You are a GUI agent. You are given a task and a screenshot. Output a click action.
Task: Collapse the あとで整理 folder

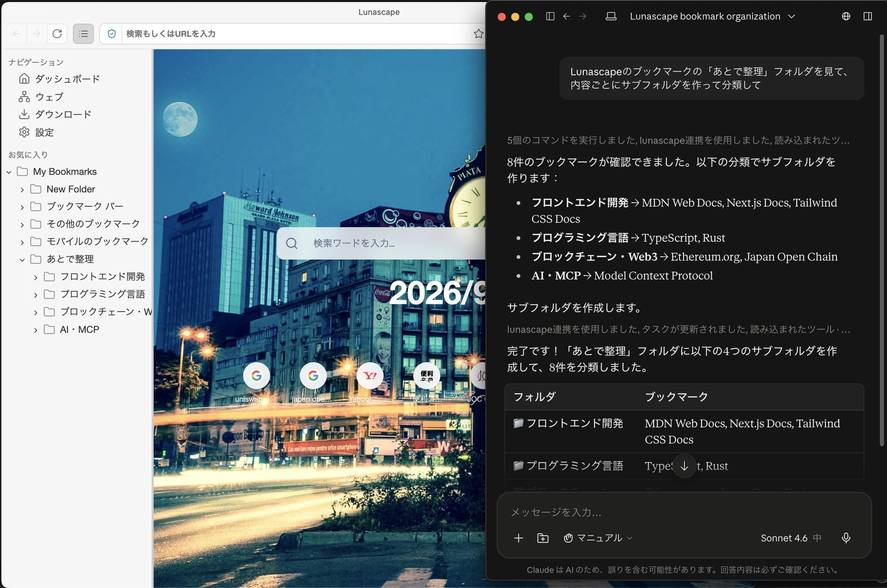(22, 260)
